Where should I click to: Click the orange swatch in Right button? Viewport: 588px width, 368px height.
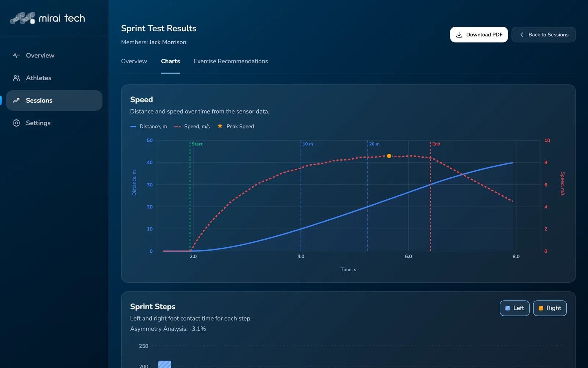[541, 308]
